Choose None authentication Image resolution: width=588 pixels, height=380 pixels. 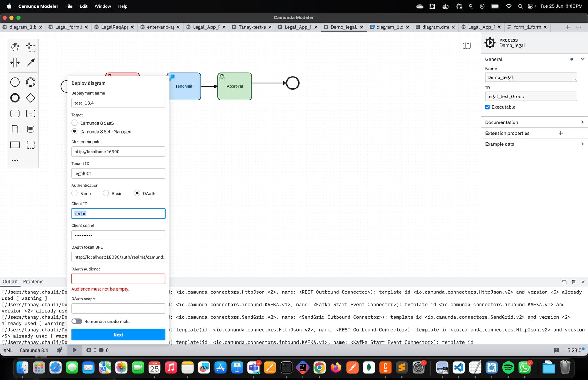(74, 193)
